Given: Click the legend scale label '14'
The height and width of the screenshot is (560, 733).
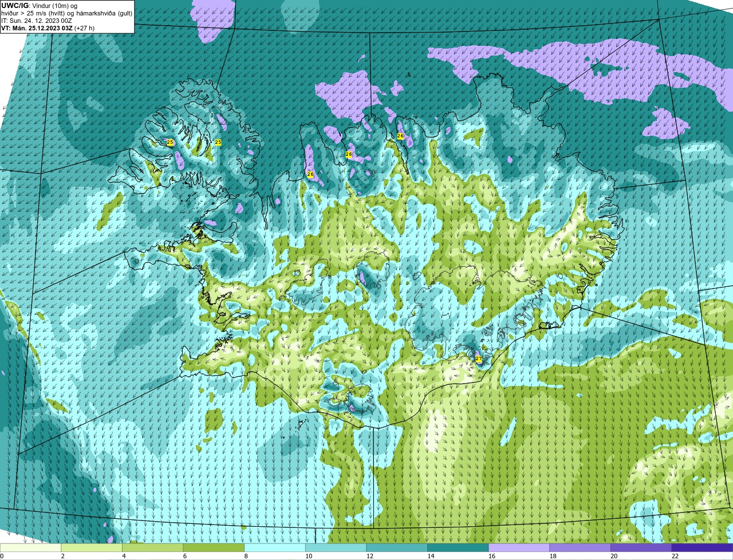Looking at the screenshot, I should (431, 556).
